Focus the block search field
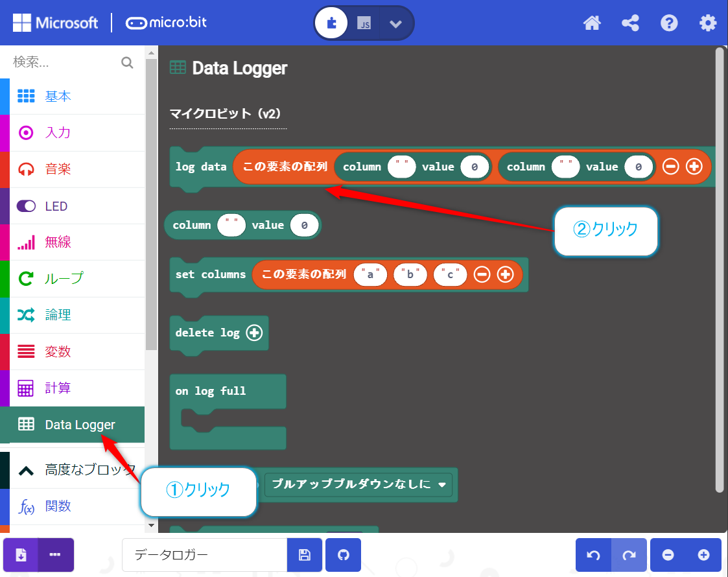The width and height of the screenshot is (728, 577). pyautogui.click(x=65, y=62)
